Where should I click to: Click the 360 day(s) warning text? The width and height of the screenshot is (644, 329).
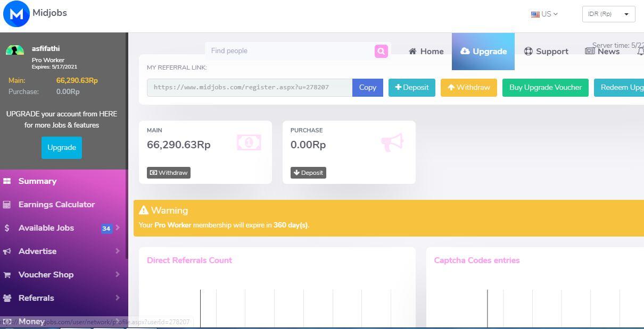point(291,225)
